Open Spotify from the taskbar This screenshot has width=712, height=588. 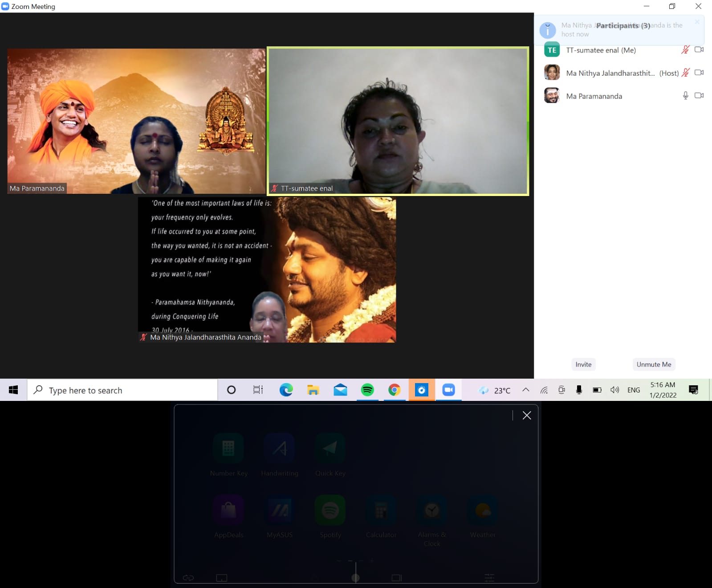tap(367, 390)
